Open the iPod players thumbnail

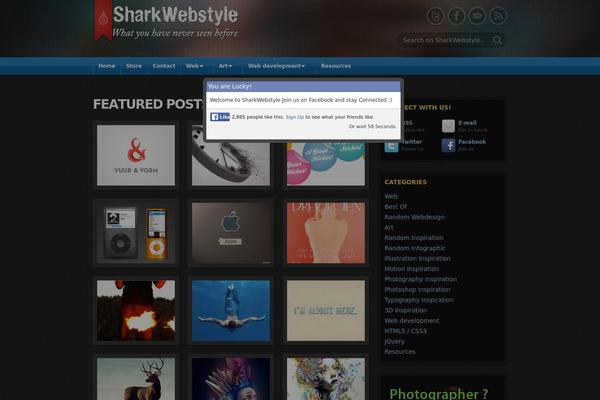pyautogui.click(x=136, y=233)
